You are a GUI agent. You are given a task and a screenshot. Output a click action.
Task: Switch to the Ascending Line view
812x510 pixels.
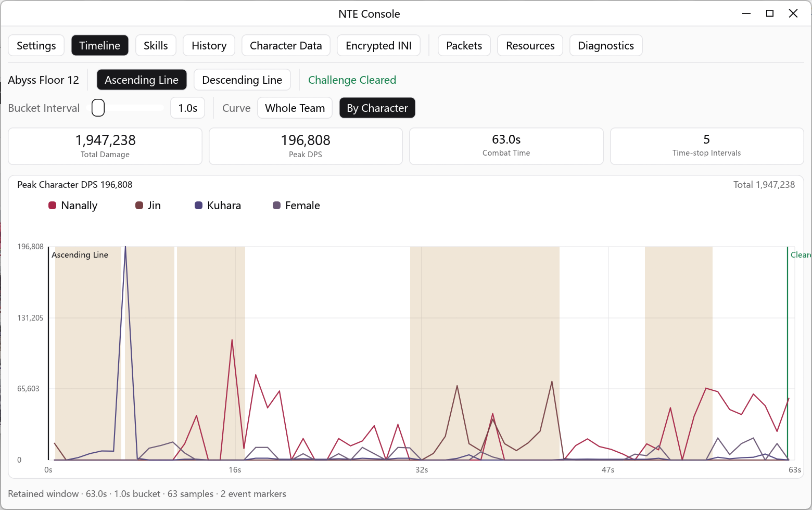point(142,80)
